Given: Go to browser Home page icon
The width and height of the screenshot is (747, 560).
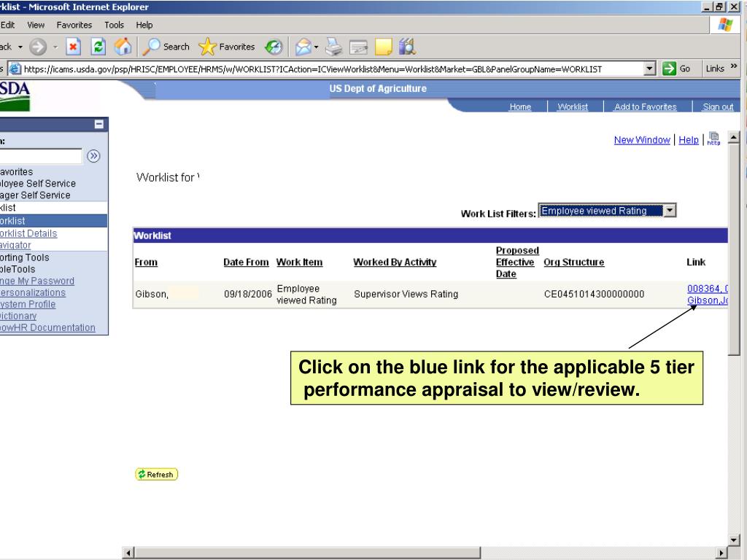Looking at the screenshot, I should [123, 47].
